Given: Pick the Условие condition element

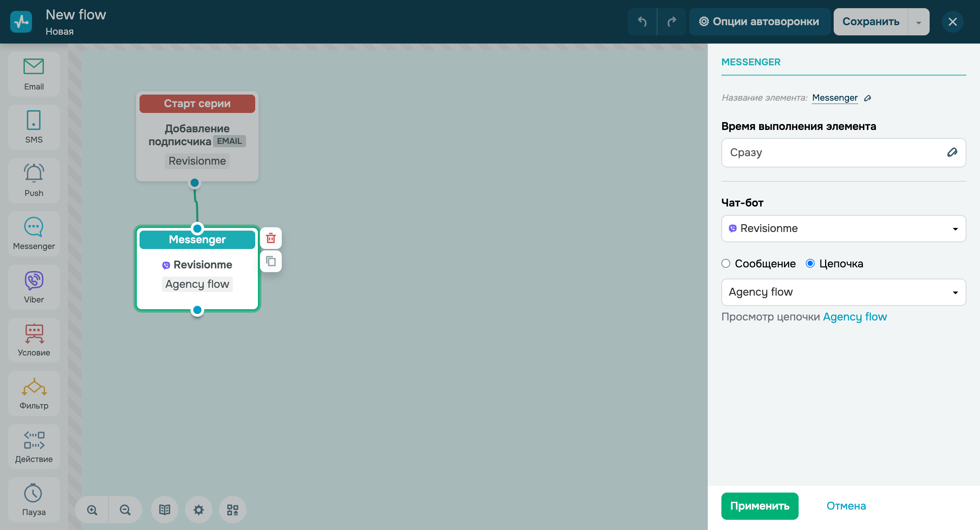Looking at the screenshot, I should (x=34, y=340).
